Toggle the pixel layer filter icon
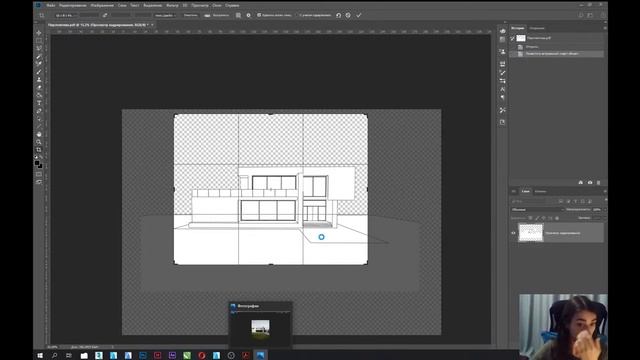 (561, 201)
